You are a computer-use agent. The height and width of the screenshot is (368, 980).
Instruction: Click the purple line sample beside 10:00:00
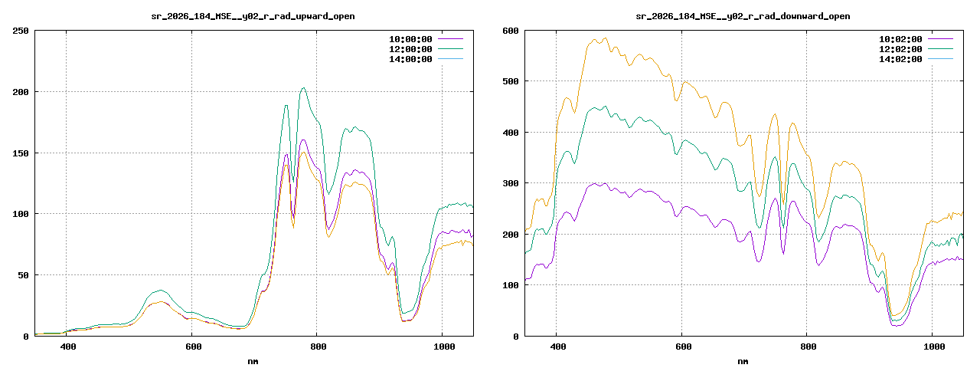(450, 38)
